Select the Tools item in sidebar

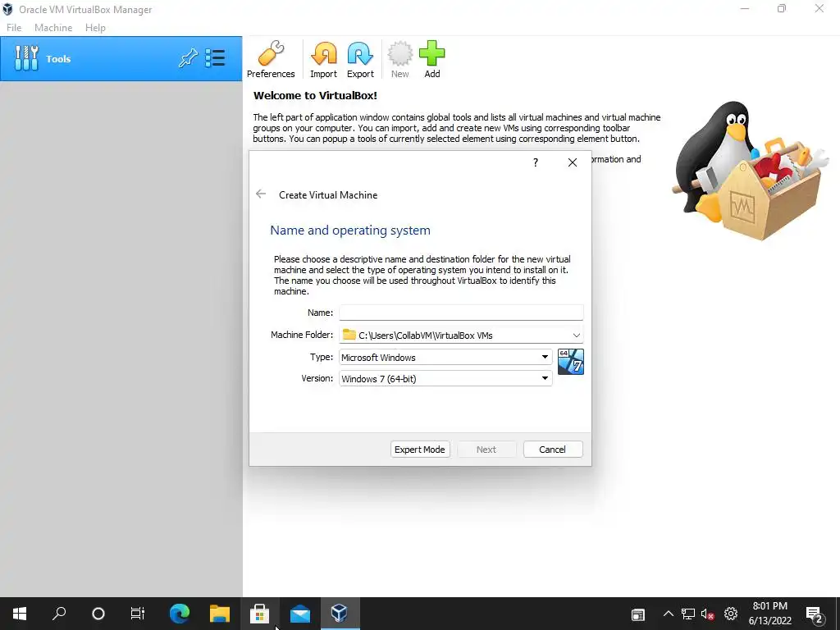(121, 59)
